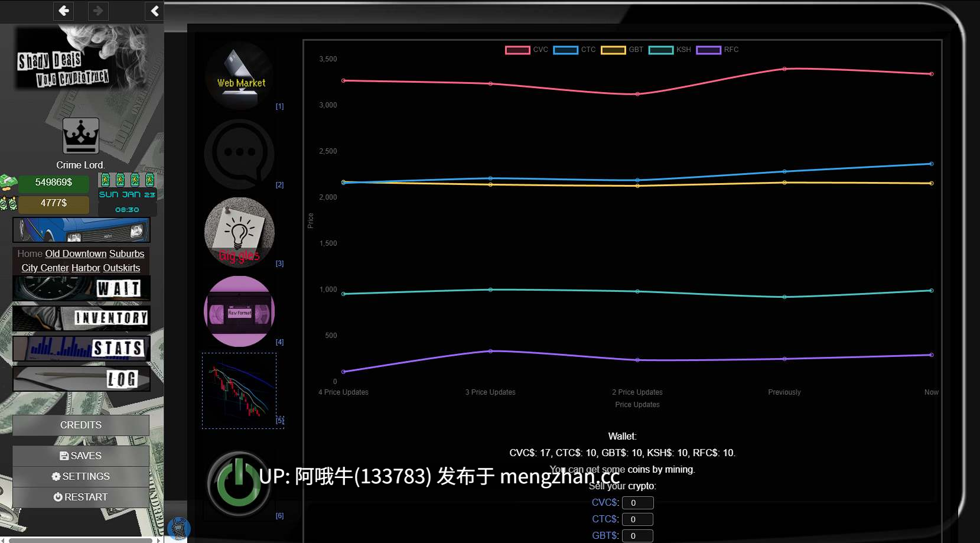Travel to Outskirts
The image size is (980, 543).
122,268
